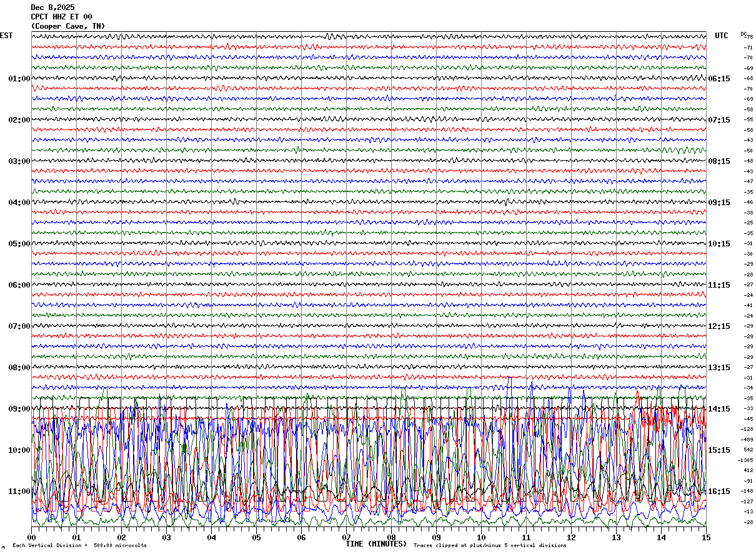Click minute 10 on the time axis
Screen dimensions: 756x554
click(482, 538)
